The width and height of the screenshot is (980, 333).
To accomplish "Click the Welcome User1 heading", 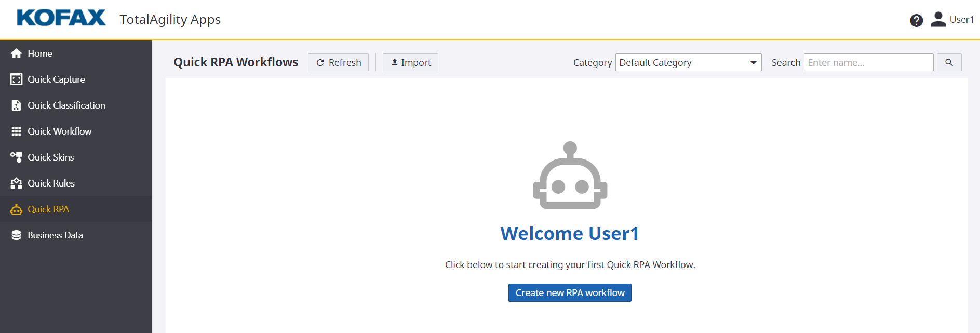I will tap(570, 234).
